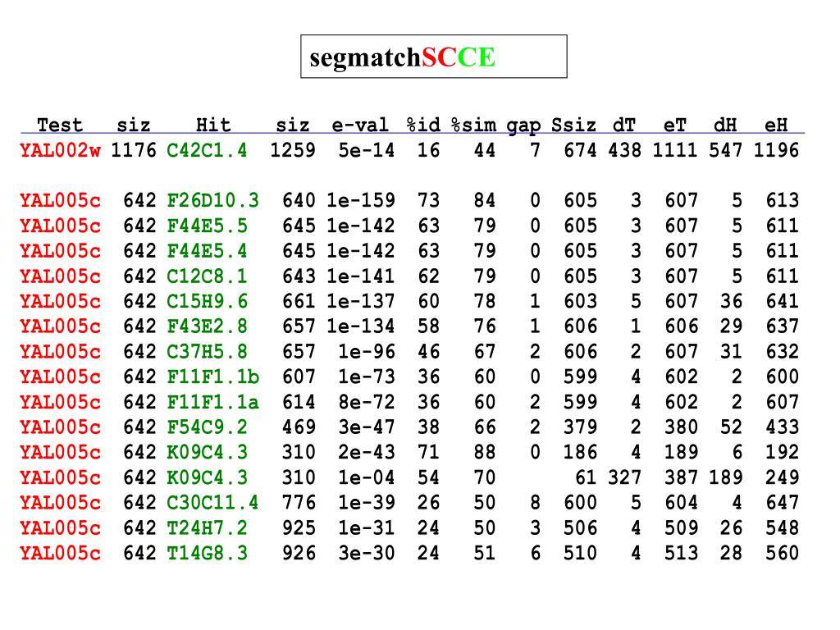Click hit name C37H5.8

tap(207, 351)
